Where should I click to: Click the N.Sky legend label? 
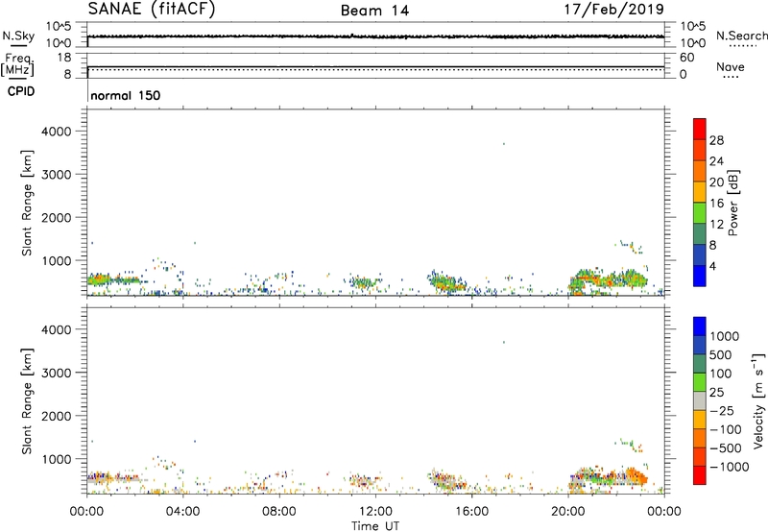pos(18,36)
